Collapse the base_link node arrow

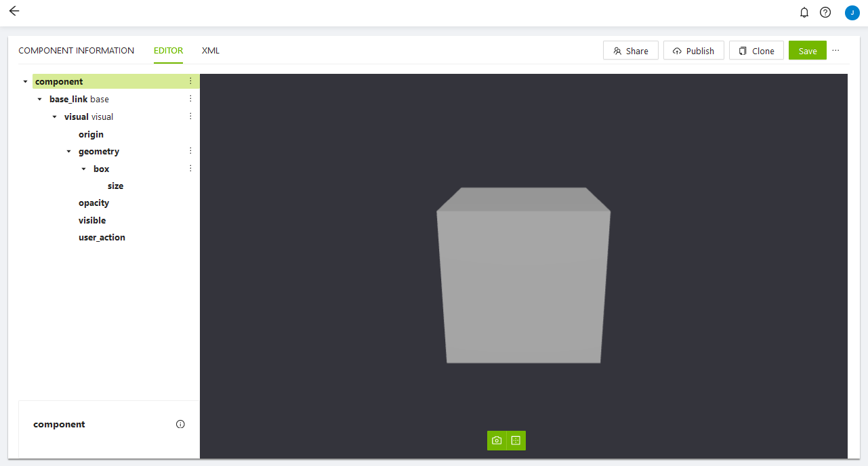pos(39,100)
